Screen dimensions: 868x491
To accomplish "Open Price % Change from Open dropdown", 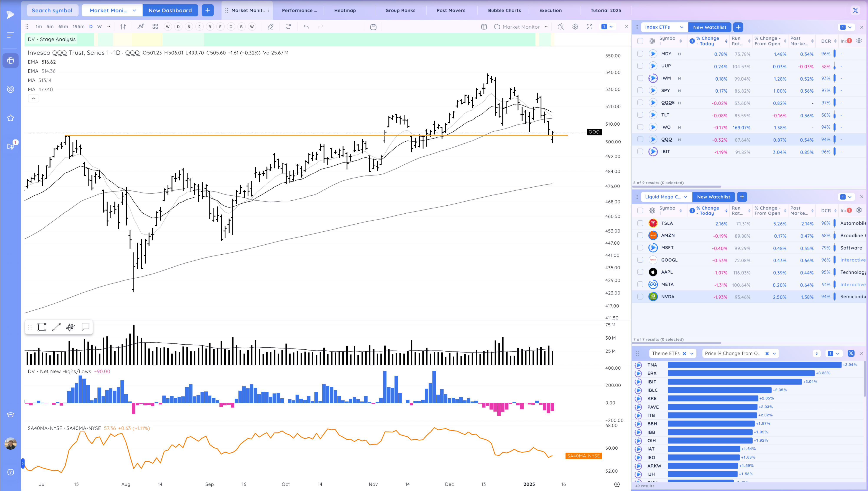I will [774, 354].
